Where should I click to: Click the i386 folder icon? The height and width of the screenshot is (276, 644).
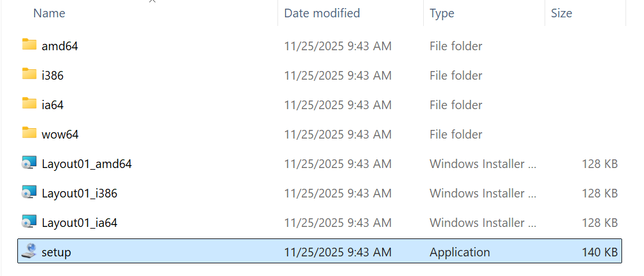coord(29,74)
